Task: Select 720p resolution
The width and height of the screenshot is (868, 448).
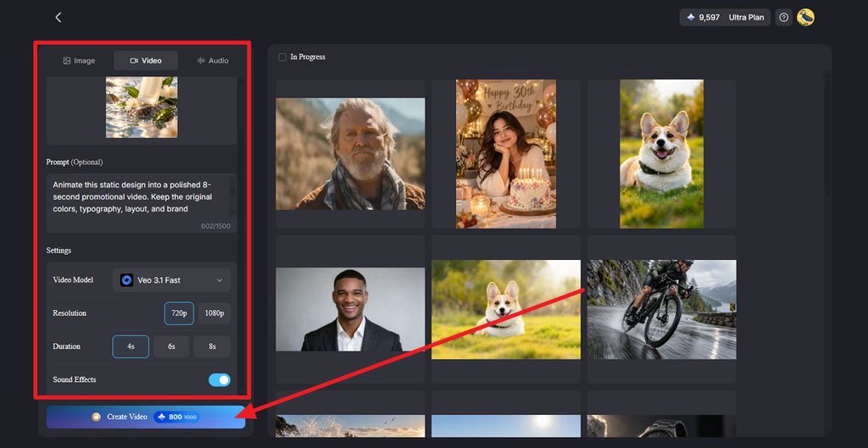Action: [x=179, y=313]
